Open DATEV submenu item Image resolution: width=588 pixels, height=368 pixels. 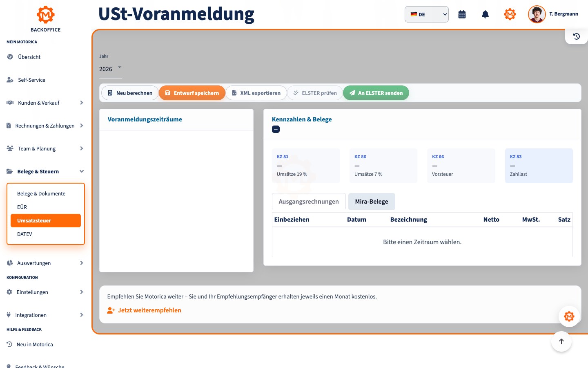click(x=46, y=234)
